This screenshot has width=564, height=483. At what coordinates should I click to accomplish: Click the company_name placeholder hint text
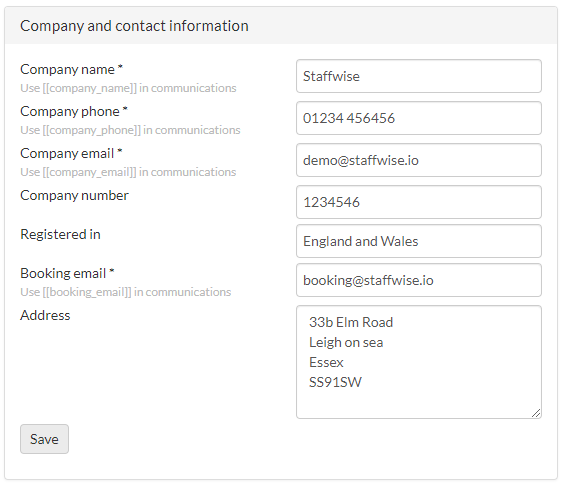coord(128,88)
